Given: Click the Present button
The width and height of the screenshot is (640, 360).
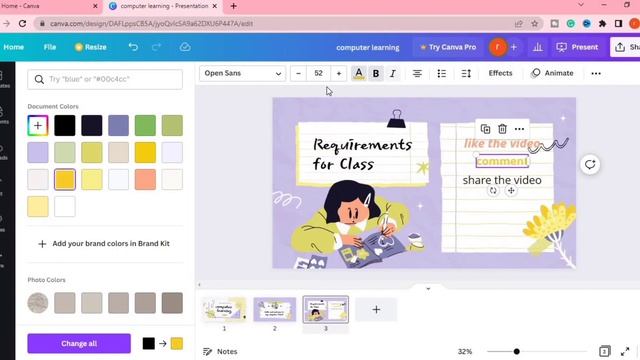Looking at the screenshot, I should point(577,47).
